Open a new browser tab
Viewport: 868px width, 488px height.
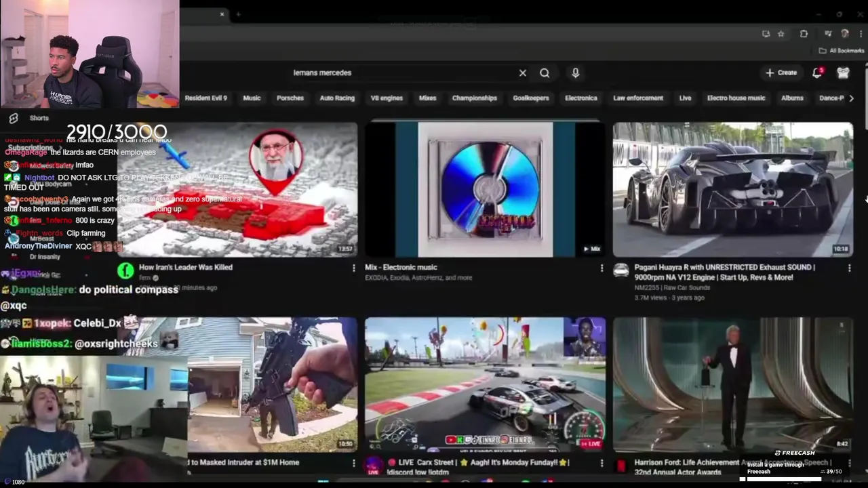[x=238, y=14]
